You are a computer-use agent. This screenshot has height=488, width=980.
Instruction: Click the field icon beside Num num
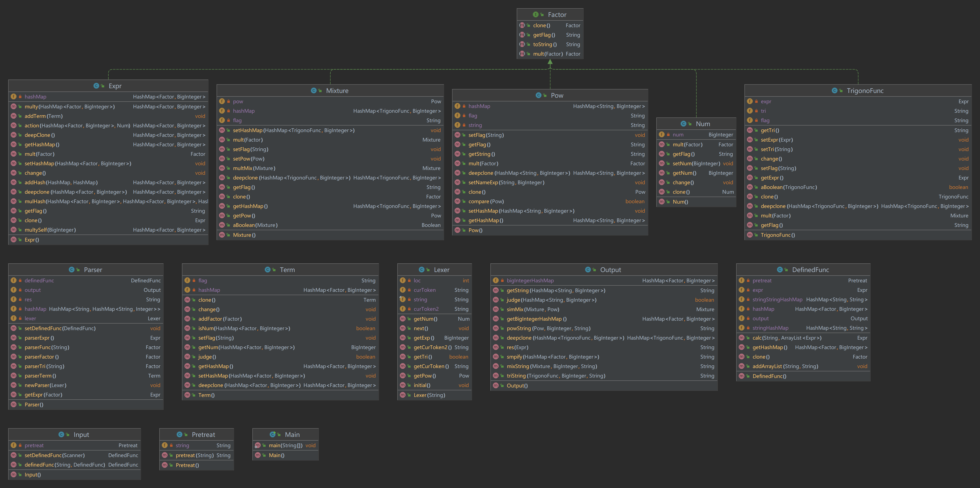point(662,134)
